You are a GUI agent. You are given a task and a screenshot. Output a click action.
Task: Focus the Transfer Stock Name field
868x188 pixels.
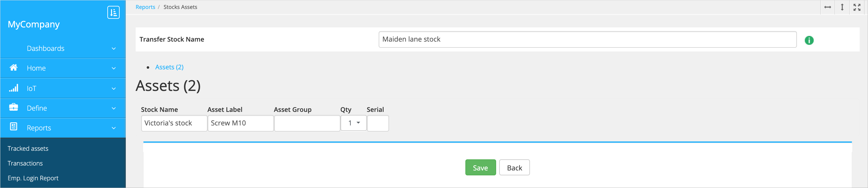click(x=587, y=39)
